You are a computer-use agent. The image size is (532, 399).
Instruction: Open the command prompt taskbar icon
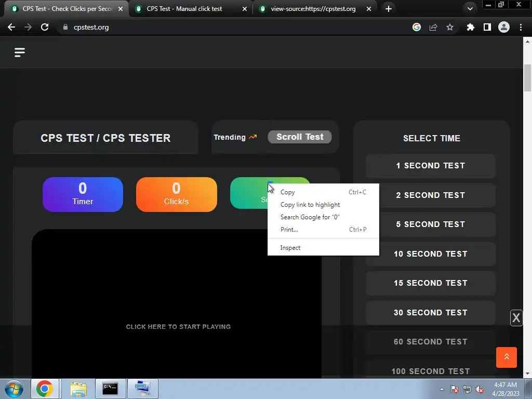click(110, 389)
